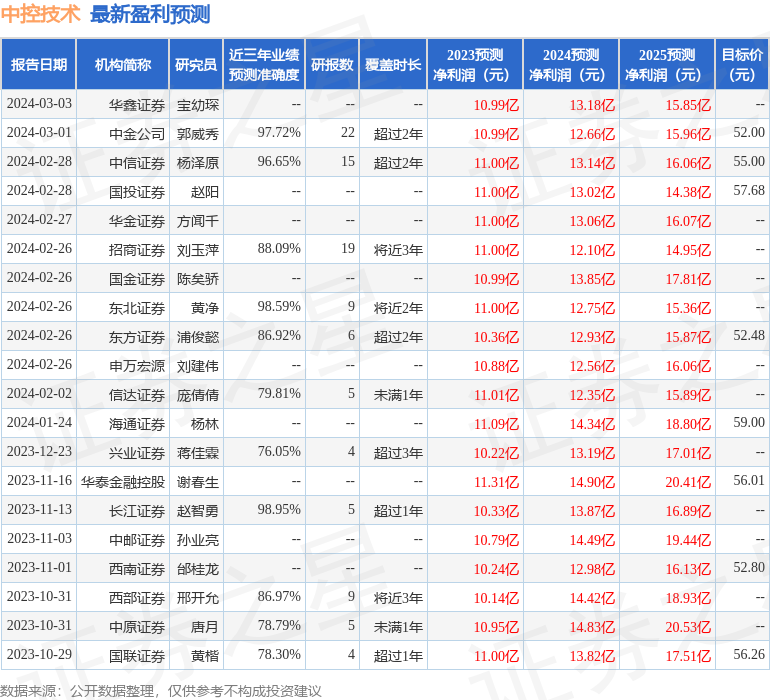Click 2025 forecast value 17.81亿
The image size is (770, 700).
coord(688,280)
